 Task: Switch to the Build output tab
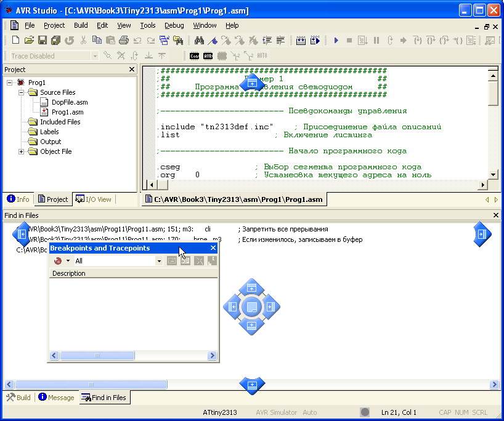coord(18,398)
